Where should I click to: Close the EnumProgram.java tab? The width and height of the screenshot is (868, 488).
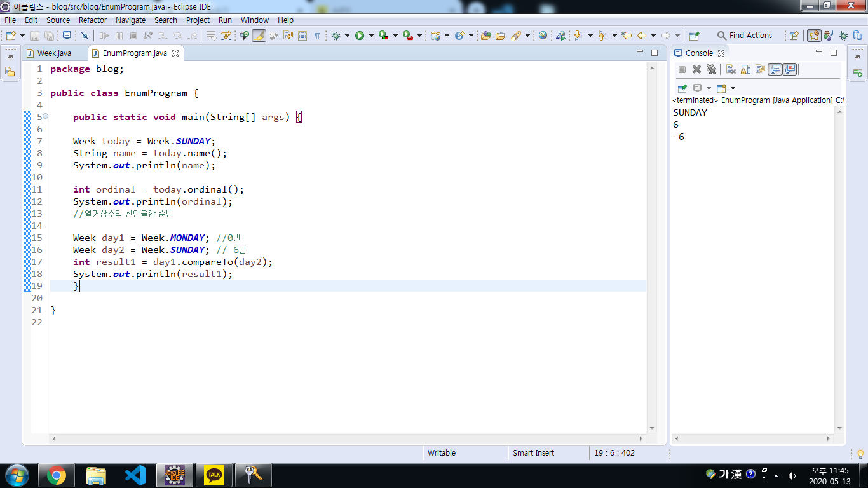(175, 53)
